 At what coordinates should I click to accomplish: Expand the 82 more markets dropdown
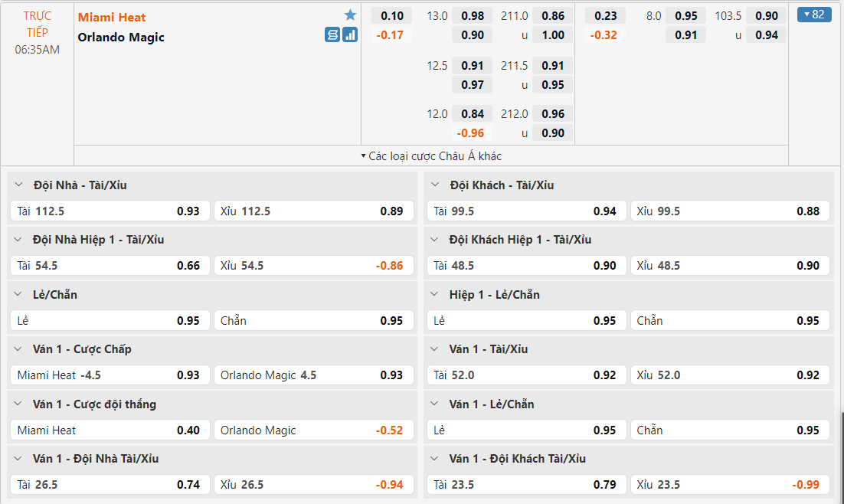[814, 15]
